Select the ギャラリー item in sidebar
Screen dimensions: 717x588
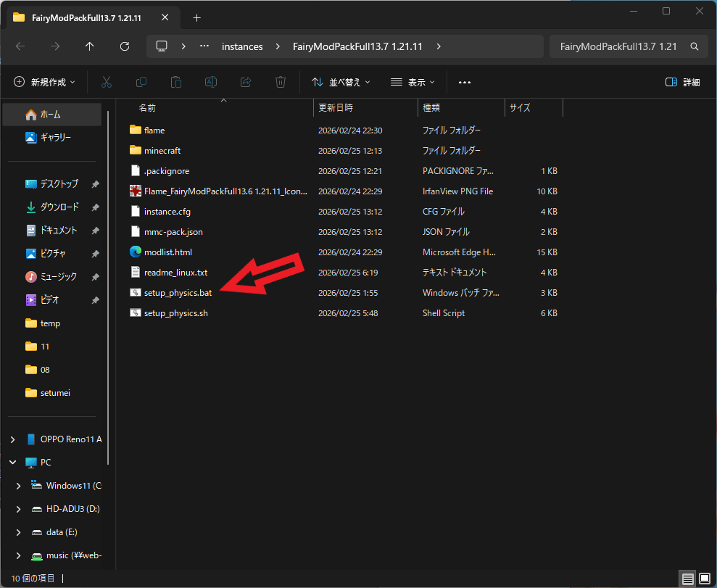(55, 137)
